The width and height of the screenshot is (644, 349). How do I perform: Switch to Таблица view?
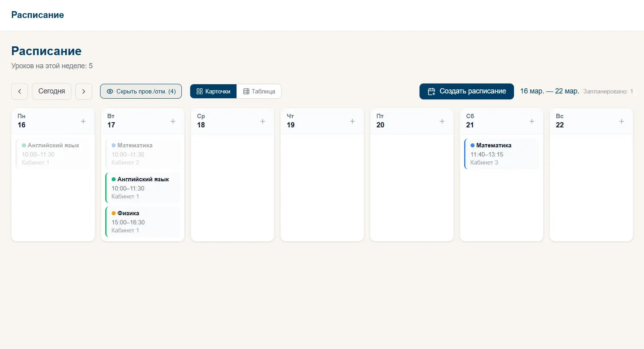[x=259, y=91]
